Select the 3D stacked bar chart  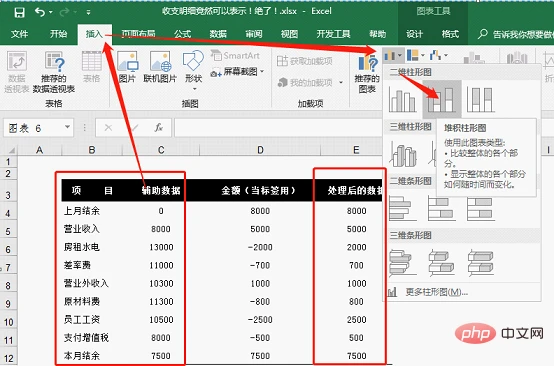tap(442, 263)
